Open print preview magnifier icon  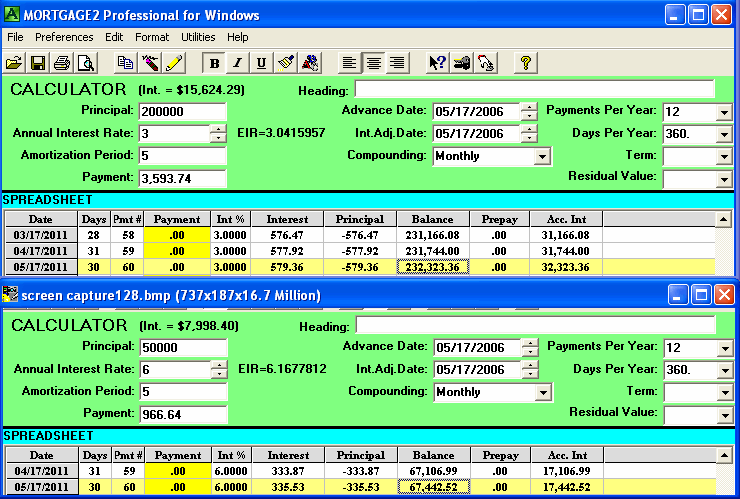click(x=86, y=63)
